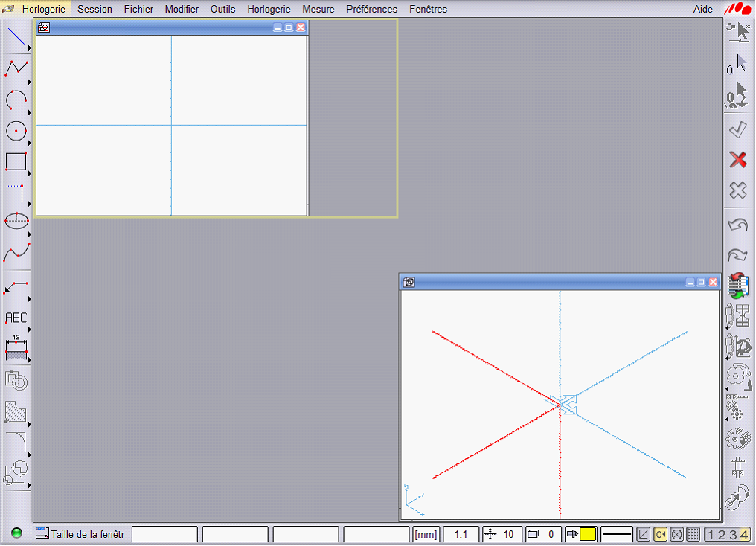The image size is (756, 546).
Task: Pick the Circle tool
Action: click(16, 131)
